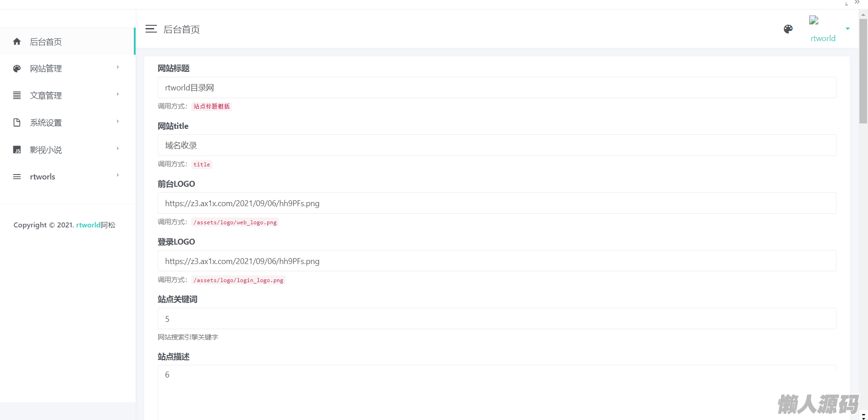Click the 网站标题 input field
Screen dimensions: 868x420
[496, 88]
